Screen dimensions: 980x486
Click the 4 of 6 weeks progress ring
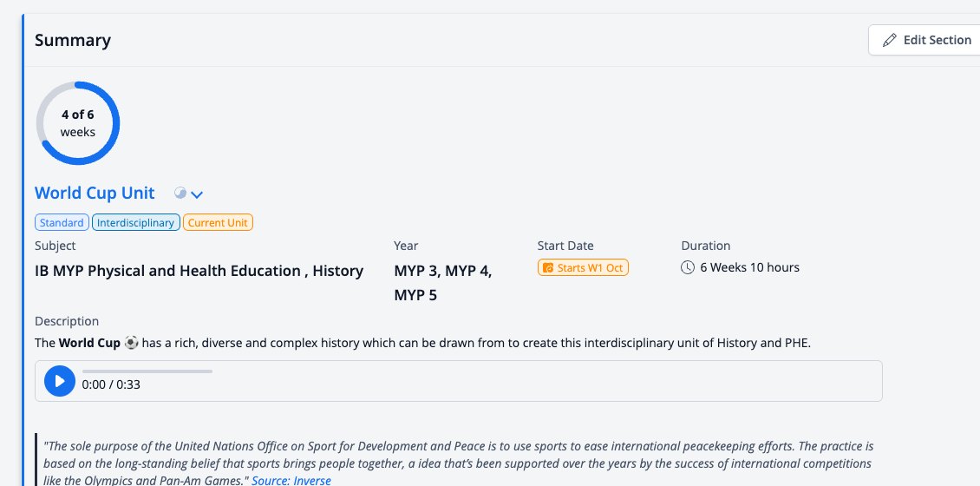coord(77,123)
